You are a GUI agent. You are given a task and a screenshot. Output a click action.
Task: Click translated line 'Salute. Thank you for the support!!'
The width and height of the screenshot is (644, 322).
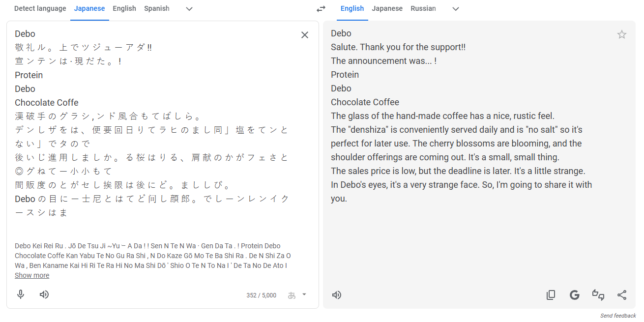click(x=398, y=47)
